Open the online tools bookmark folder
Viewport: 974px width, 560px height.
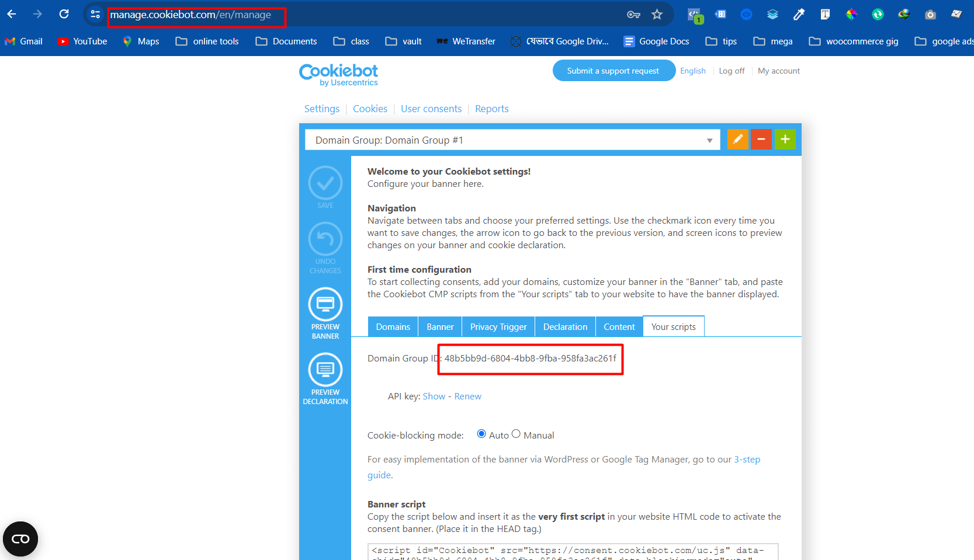pos(207,41)
